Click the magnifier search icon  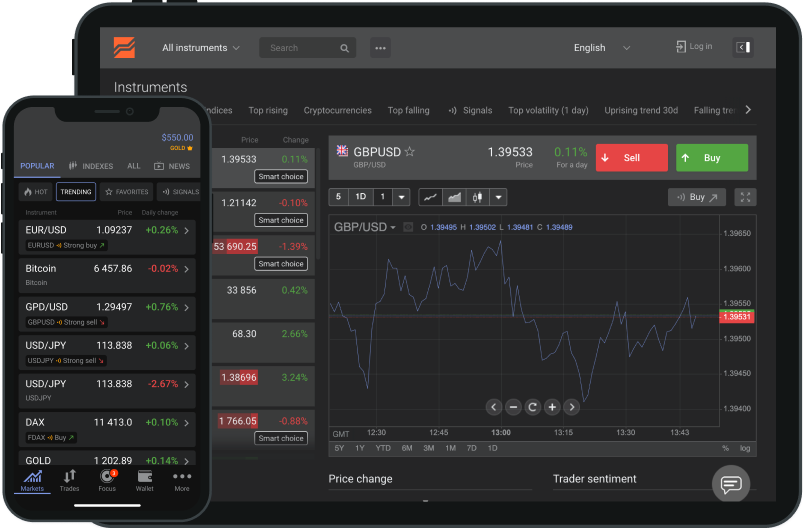[x=345, y=48]
